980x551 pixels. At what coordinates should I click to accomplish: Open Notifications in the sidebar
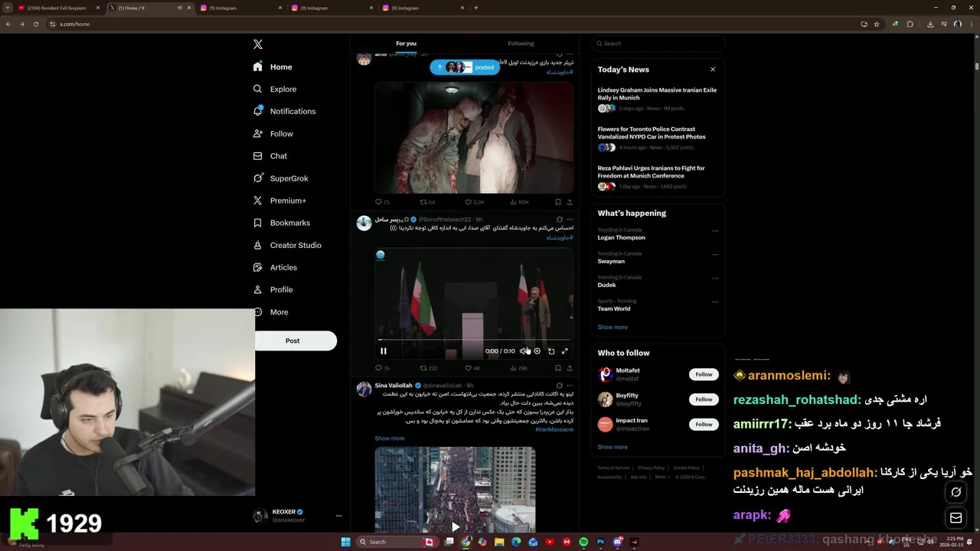284,111
